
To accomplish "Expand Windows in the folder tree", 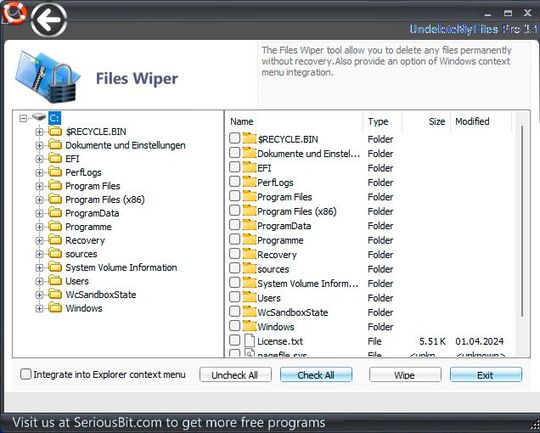I will pos(39,309).
